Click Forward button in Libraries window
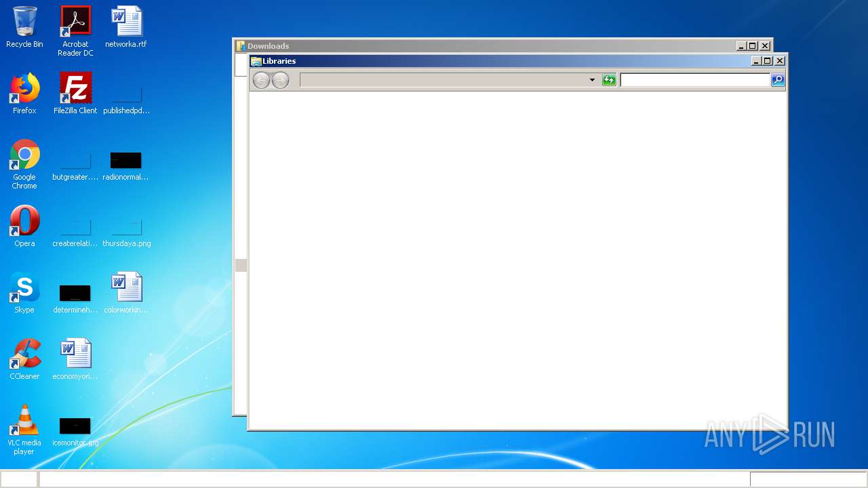This screenshot has width=868, height=488. point(280,80)
